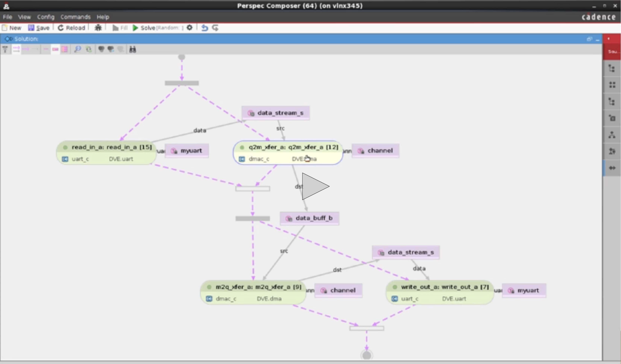Click the green Solve play button
This screenshot has width=621, height=364.
(135, 28)
